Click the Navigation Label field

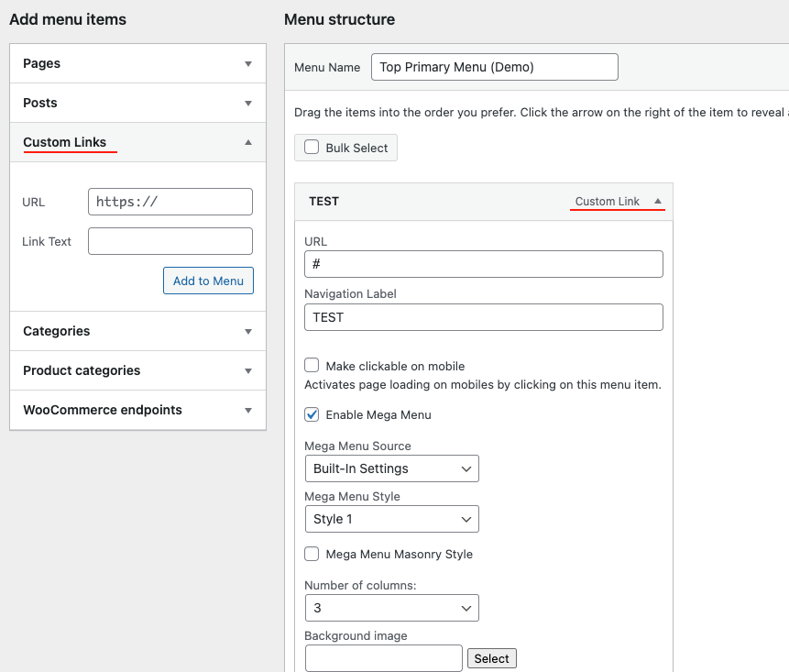click(483, 317)
